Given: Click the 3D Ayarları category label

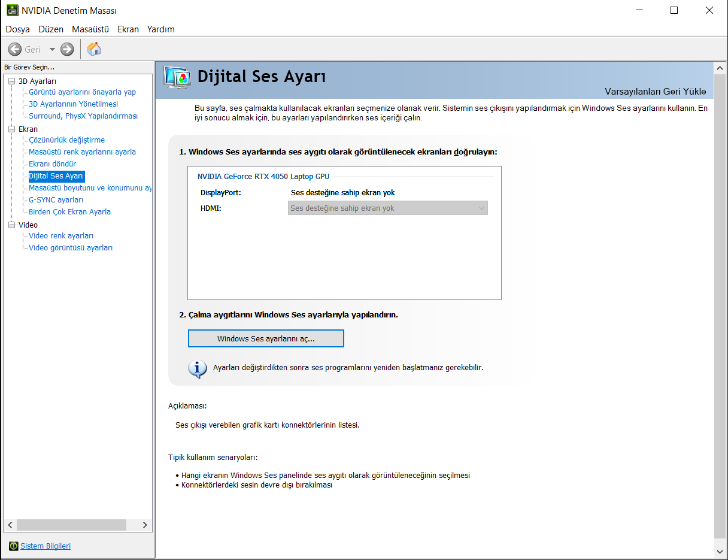Looking at the screenshot, I should 38,81.
